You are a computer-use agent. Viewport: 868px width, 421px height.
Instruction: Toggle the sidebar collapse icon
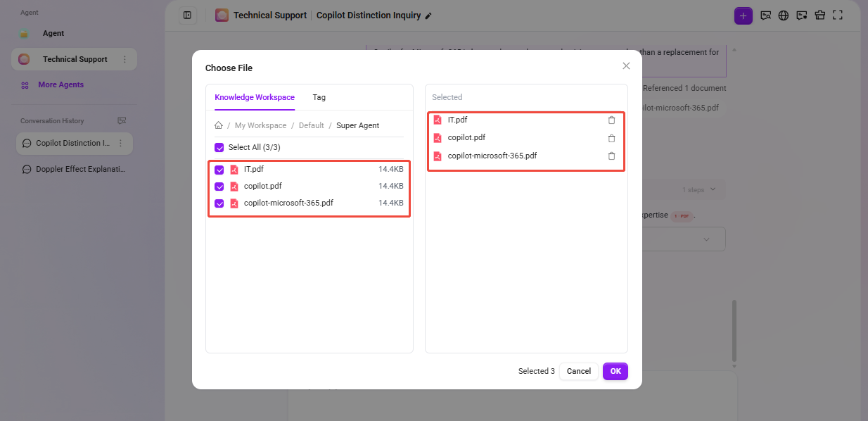[x=188, y=15]
